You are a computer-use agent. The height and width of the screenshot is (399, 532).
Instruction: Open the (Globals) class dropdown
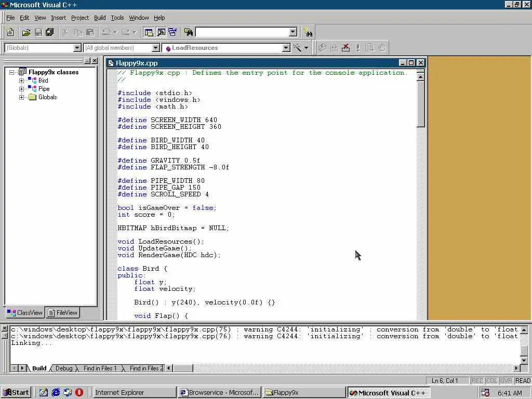(77, 48)
